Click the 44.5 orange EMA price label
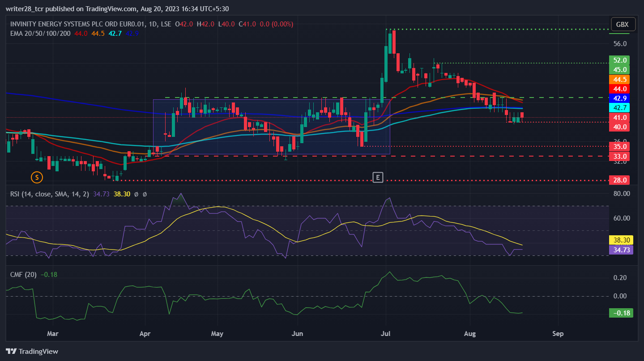The width and height of the screenshot is (644, 361). pyautogui.click(x=620, y=79)
